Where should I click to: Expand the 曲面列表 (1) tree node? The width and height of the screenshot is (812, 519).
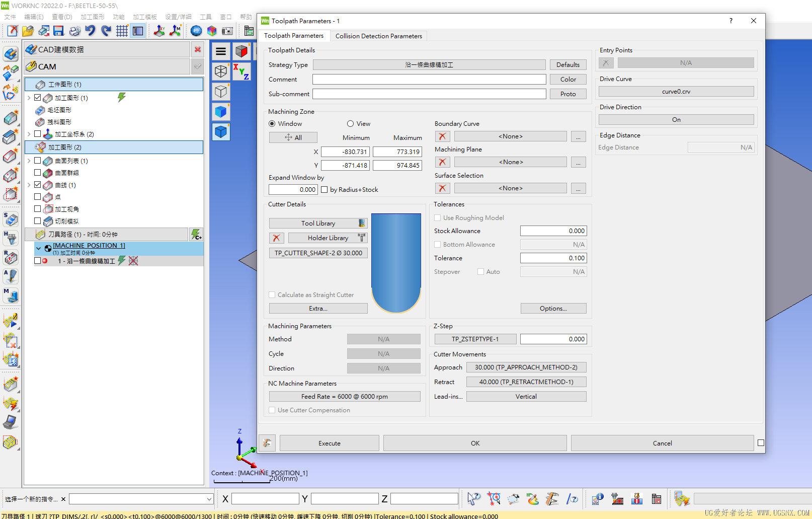pyautogui.click(x=29, y=161)
